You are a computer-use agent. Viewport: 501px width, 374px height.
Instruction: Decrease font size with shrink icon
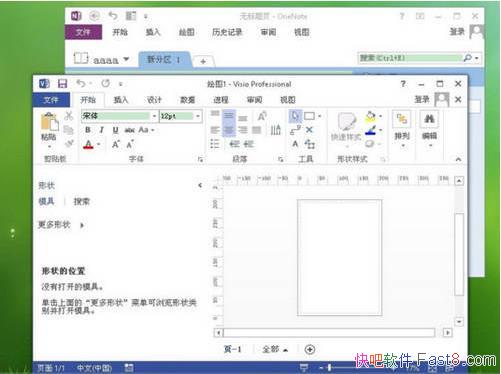[x=130, y=144]
